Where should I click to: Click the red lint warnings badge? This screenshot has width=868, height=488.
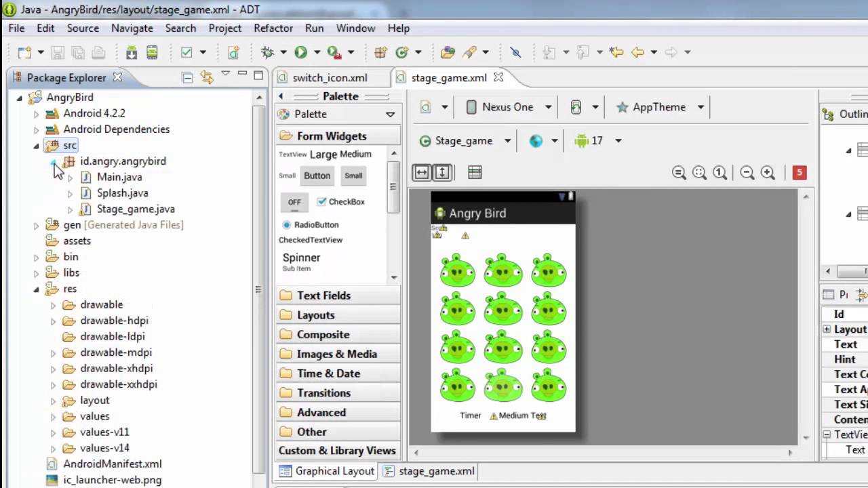[800, 173]
